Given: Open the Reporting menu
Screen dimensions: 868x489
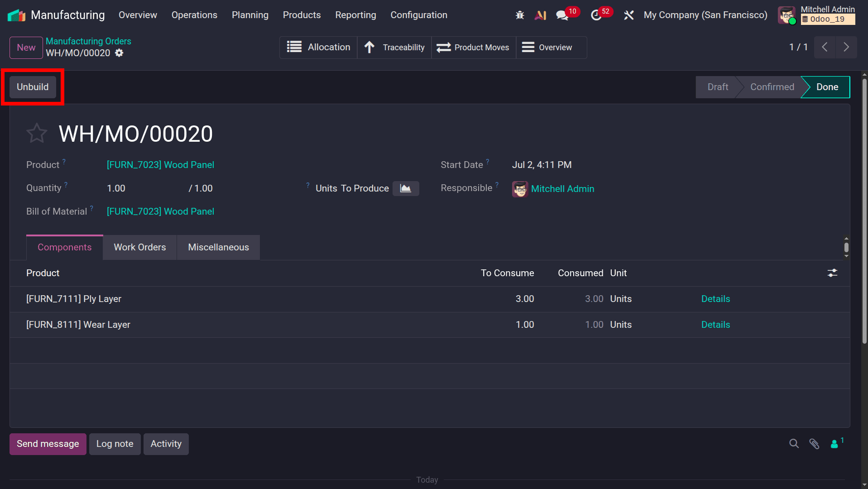Looking at the screenshot, I should [355, 15].
